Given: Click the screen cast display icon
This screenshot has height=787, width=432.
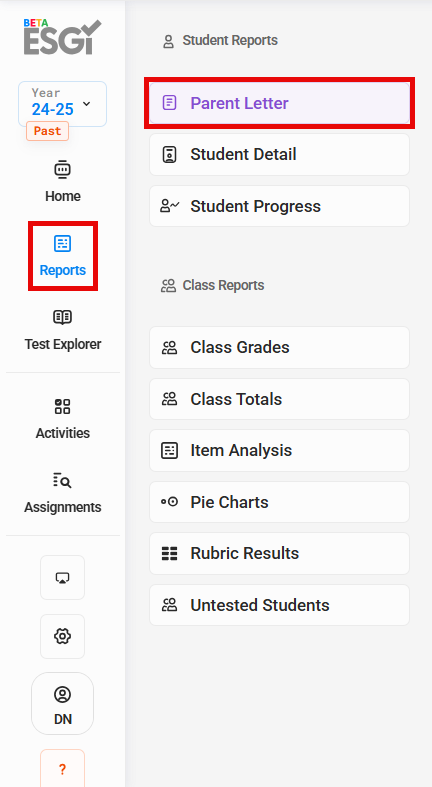Looking at the screenshot, I should point(62,578).
